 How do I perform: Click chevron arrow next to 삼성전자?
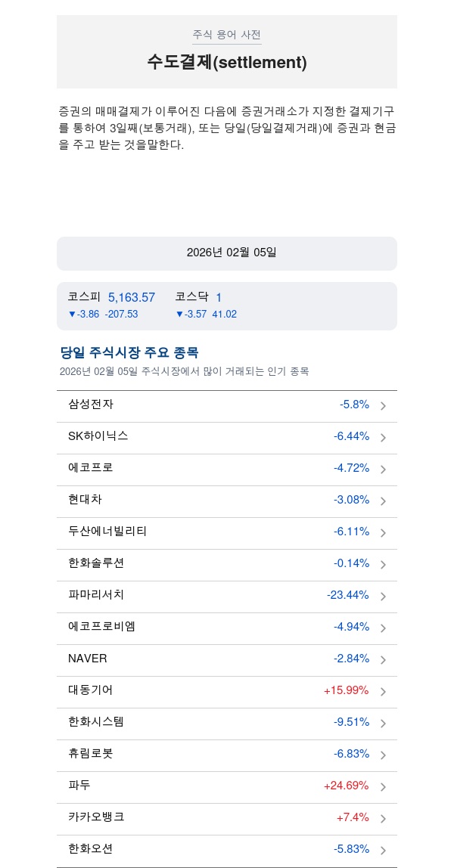click(x=383, y=406)
